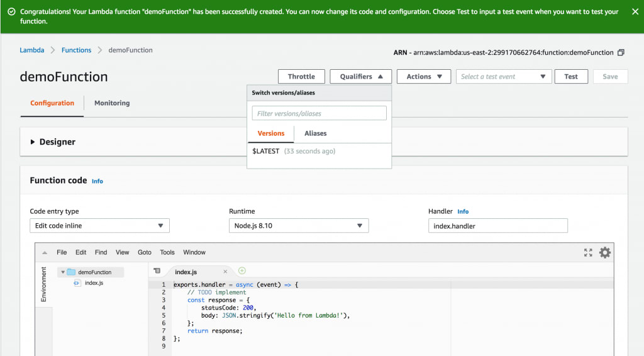Click the tab list icon beside index.js tab
The height and width of the screenshot is (356, 644).
coord(157,271)
